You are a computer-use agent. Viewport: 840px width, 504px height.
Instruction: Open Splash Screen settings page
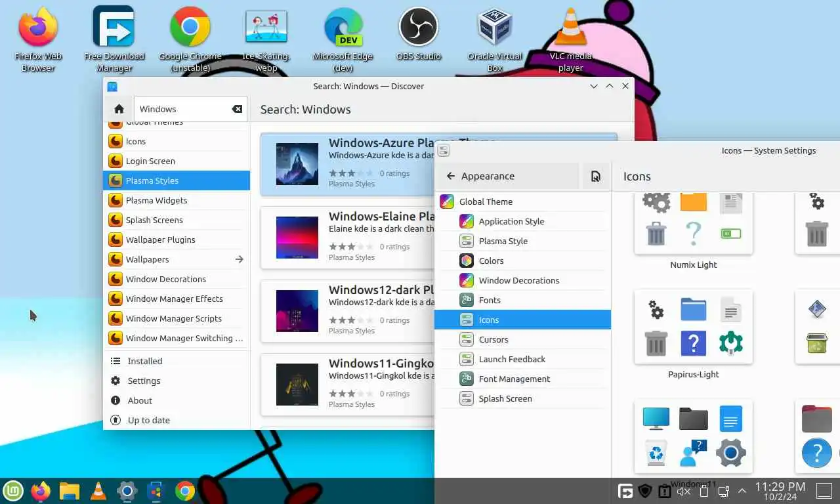[x=522, y=398]
